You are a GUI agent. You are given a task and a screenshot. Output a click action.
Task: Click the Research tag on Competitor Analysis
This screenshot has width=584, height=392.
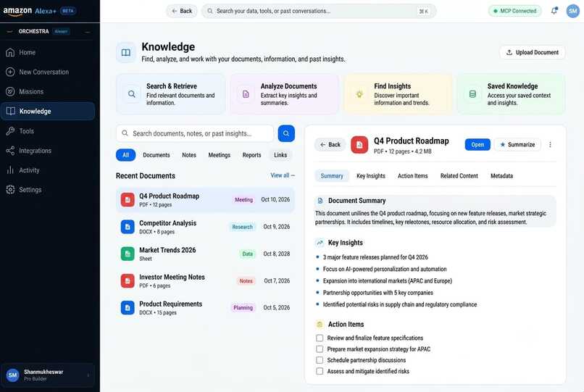click(x=243, y=227)
